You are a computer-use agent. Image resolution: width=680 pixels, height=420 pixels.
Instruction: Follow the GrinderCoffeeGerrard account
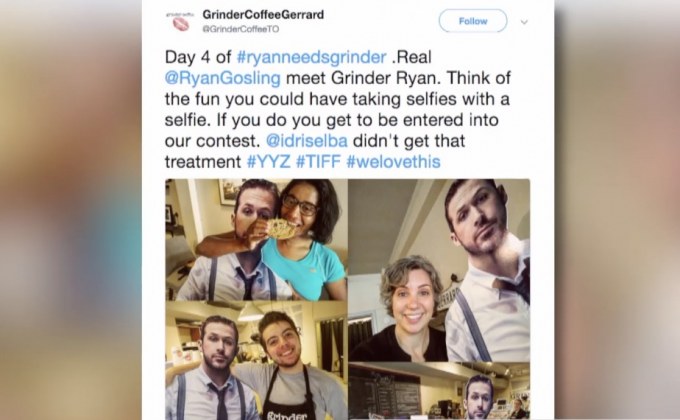(473, 21)
